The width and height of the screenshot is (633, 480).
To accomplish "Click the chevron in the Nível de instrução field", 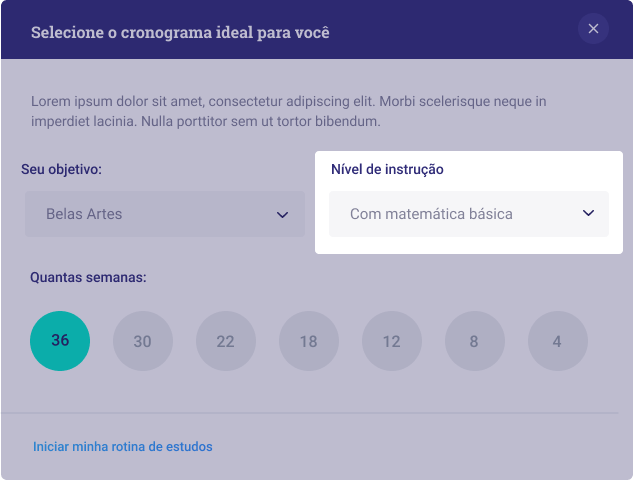I will point(588,213).
